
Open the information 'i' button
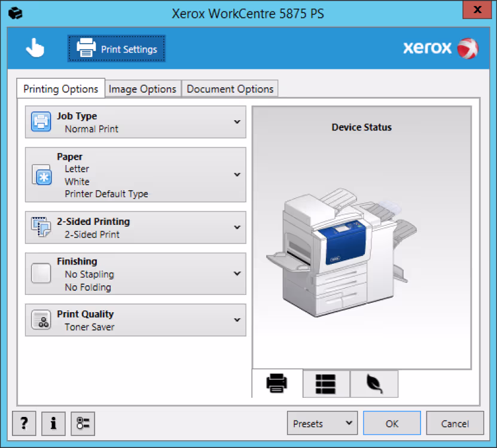point(53,423)
